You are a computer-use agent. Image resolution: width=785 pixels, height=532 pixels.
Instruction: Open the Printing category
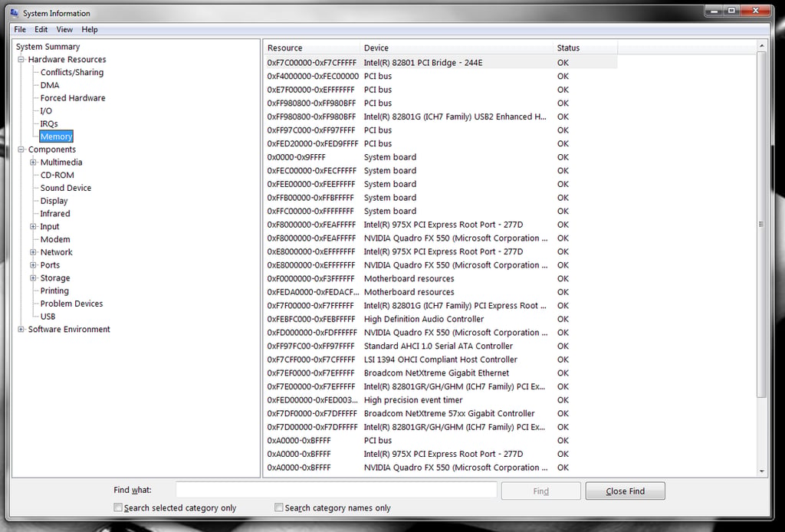click(x=54, y=291)
